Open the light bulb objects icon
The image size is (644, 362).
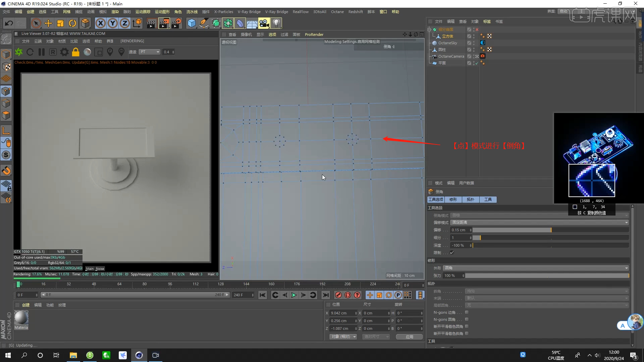pos(276,23)
